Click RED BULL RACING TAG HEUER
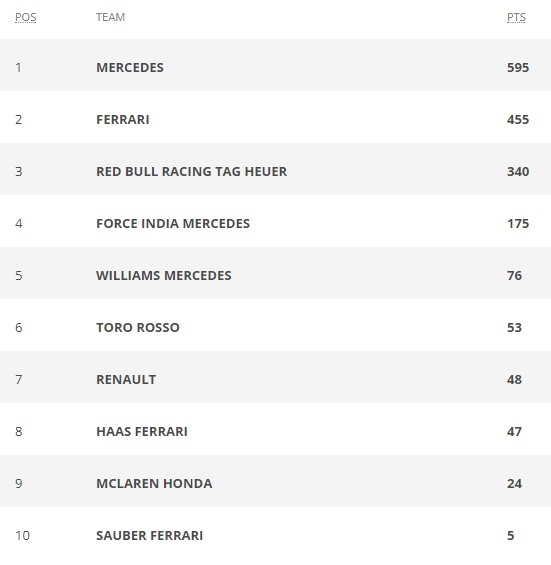This screenshot has height=565, width=551. (192, 172)
